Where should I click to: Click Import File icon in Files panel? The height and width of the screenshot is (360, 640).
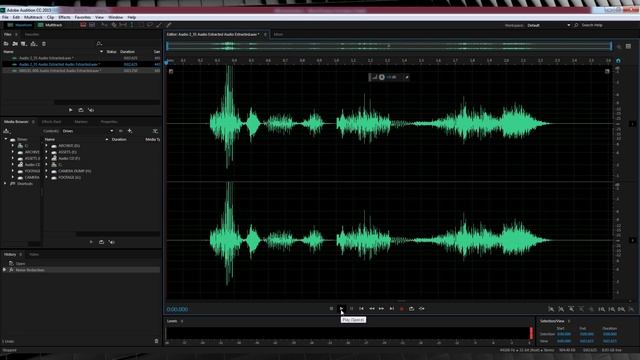pos(15,44)
